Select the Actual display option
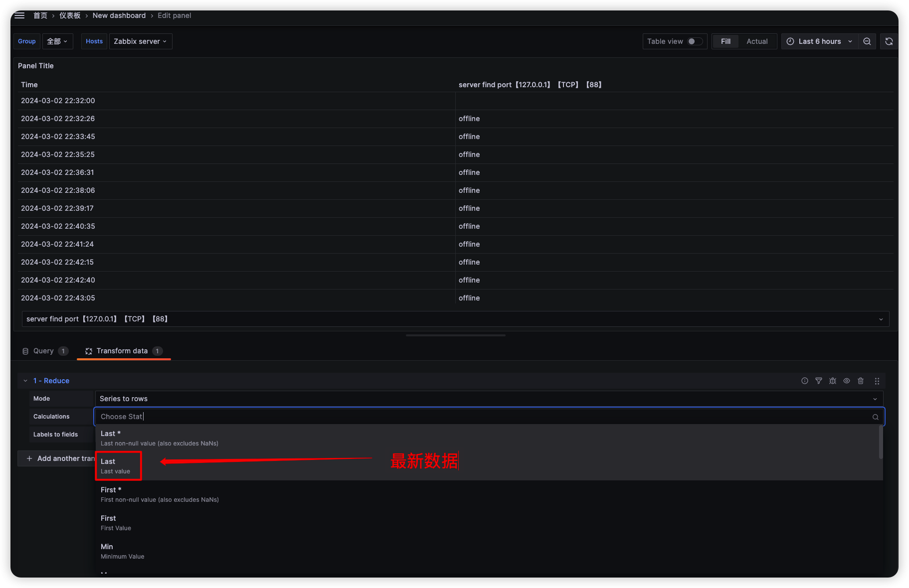Image resolution: width=909 pixels, height=588 pixels. coord(756,41)
